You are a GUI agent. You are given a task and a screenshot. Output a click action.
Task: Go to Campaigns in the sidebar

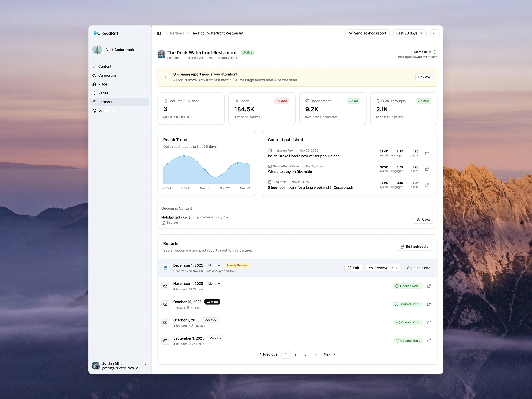[120, 76]
